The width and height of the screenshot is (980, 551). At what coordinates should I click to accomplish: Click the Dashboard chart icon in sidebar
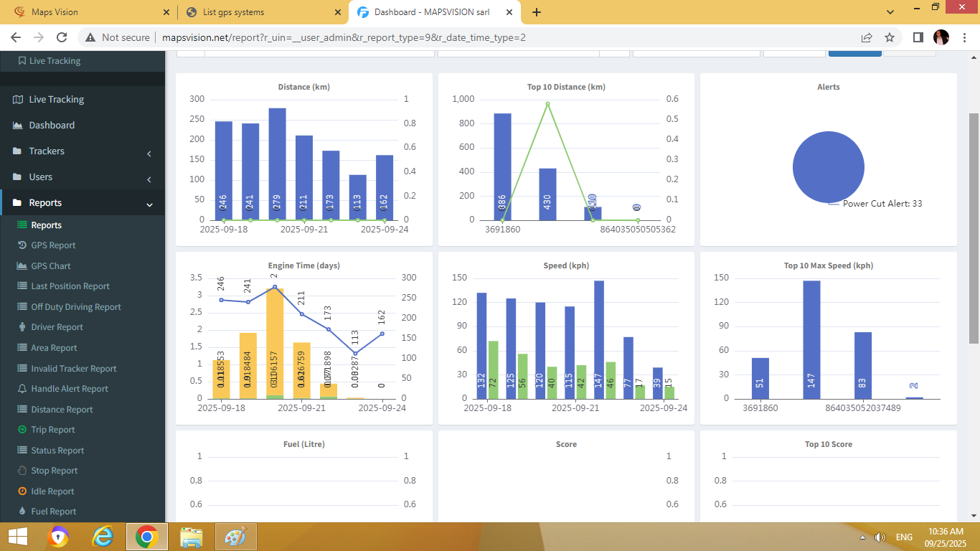pyautogui.click(x=18, y=126)
